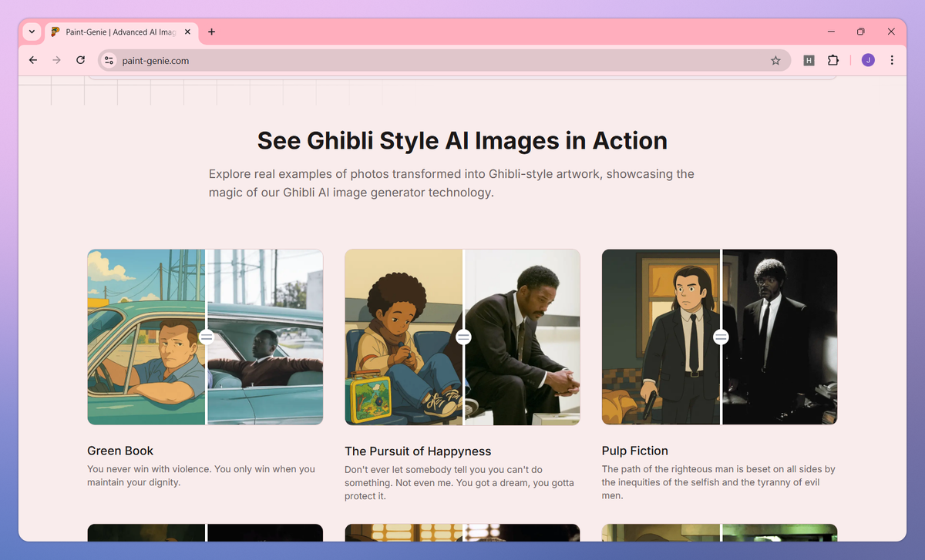
Task: View site information icon in address bar
Action: (109, 60)
